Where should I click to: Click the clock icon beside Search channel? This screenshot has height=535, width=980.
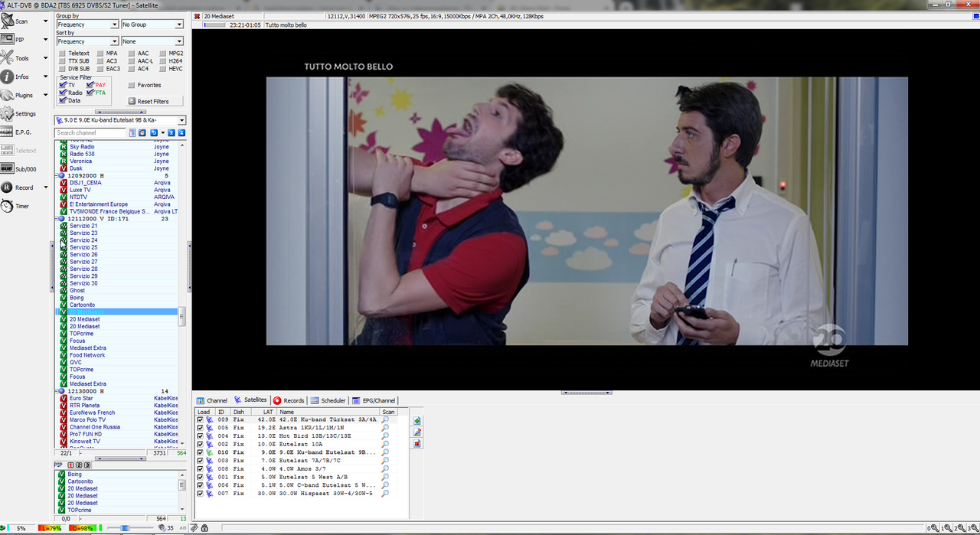pos(142,132)
